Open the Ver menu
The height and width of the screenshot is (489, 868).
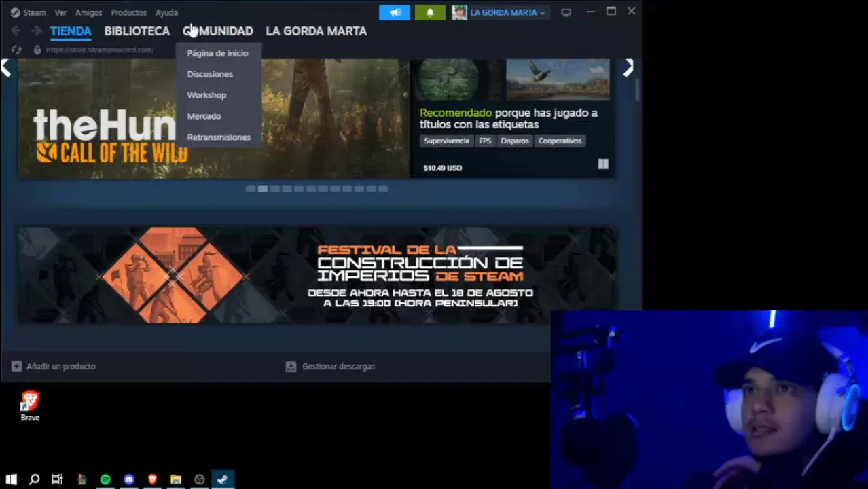[x=60, y=12]
